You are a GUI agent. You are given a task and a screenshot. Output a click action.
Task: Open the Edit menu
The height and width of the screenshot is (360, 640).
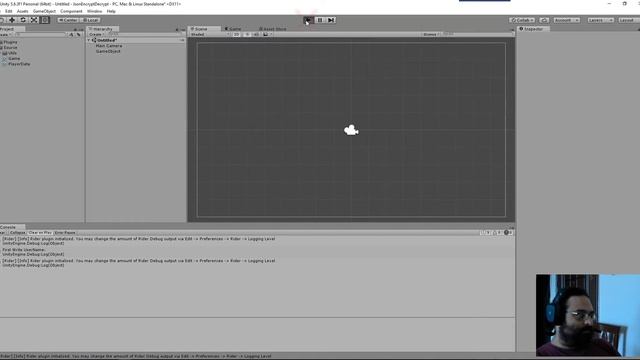(x=9, y=11)
